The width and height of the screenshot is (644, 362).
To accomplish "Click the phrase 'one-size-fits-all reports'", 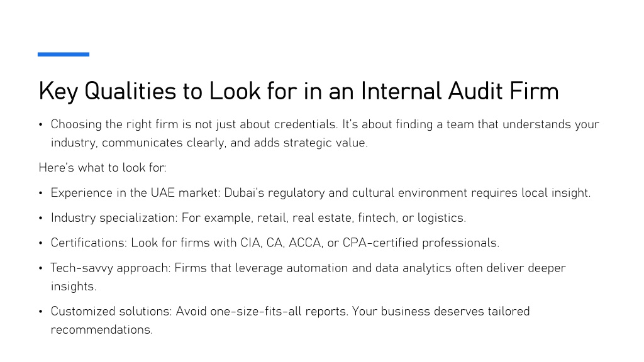I will tap(279, 312).
